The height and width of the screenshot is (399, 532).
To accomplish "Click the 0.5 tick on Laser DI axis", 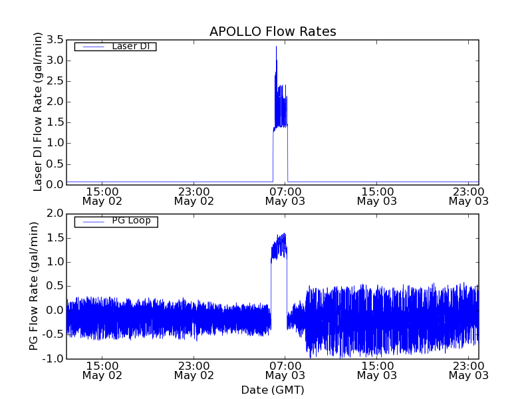I will tap(55, 164).
